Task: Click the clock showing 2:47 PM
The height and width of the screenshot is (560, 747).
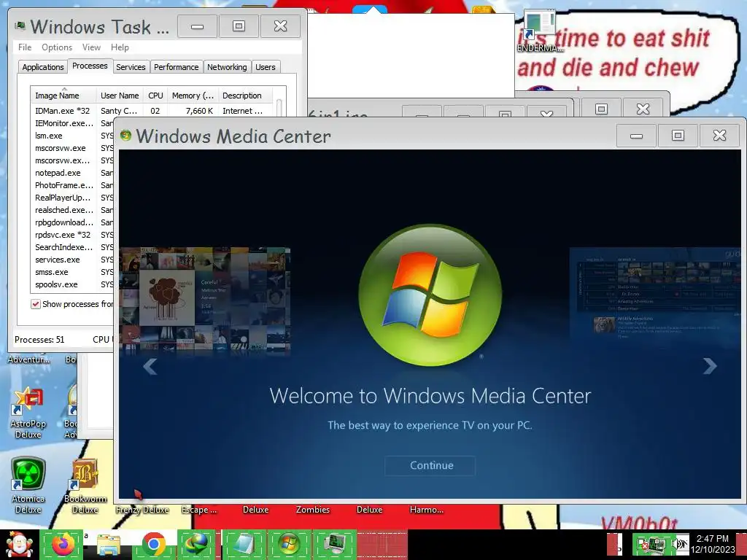Action: coord(712,544)
